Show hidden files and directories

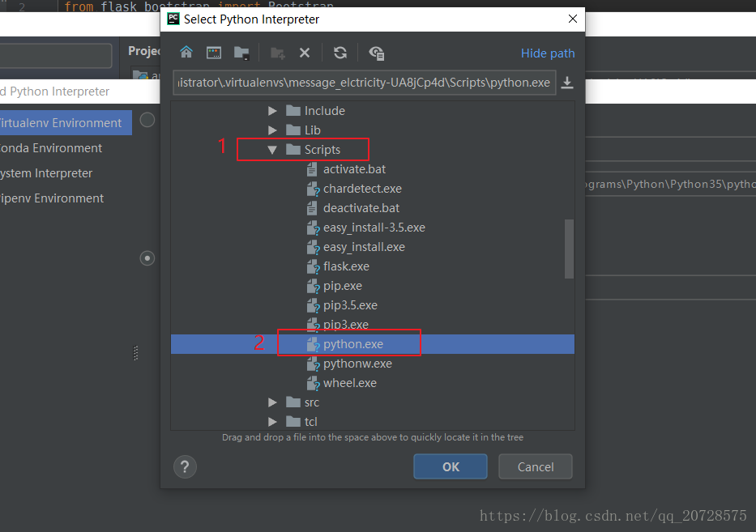(376, 52)
